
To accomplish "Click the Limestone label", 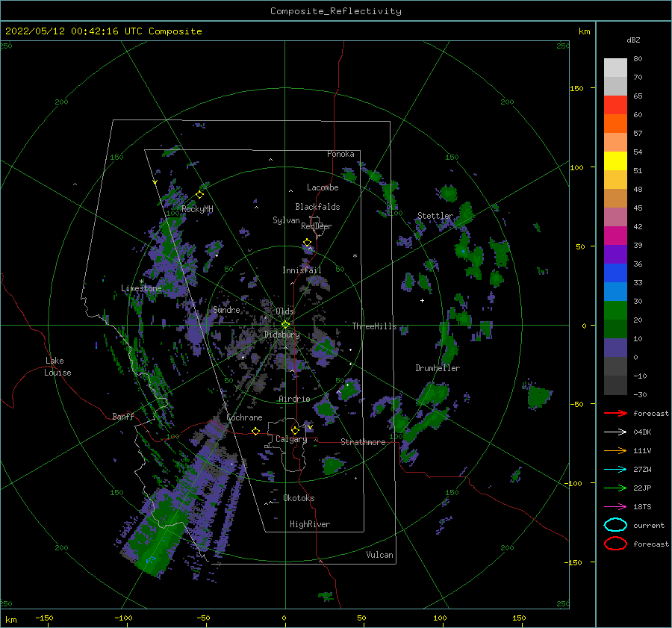I will click(x=141, y=288).
